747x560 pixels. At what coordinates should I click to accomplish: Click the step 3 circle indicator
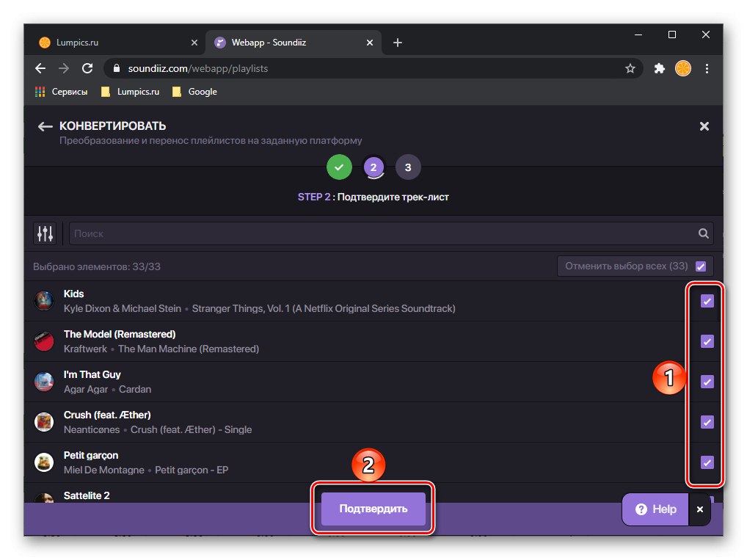pos(408,167)
